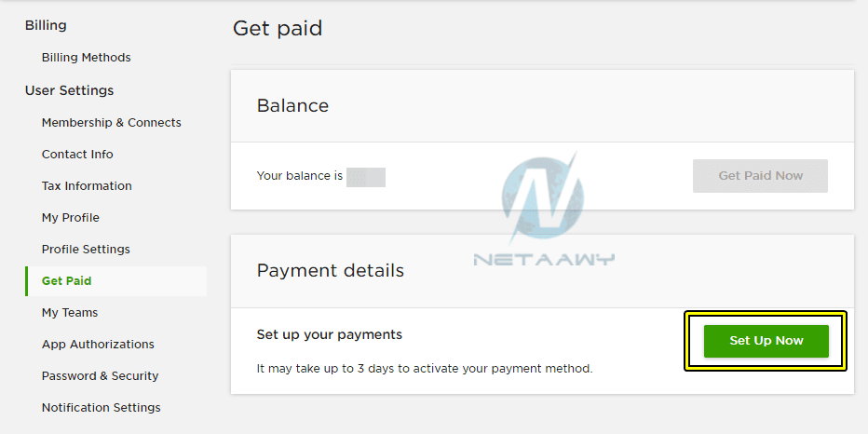Click the Billing section heading
This screenshot has height=434, width=868.
click(46, 25)
